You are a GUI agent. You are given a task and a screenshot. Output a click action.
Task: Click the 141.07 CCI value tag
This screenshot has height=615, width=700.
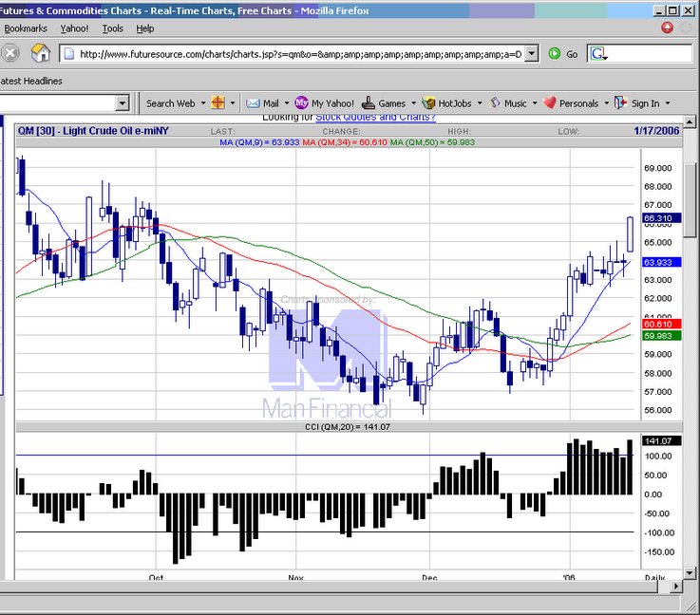[662, 441]
